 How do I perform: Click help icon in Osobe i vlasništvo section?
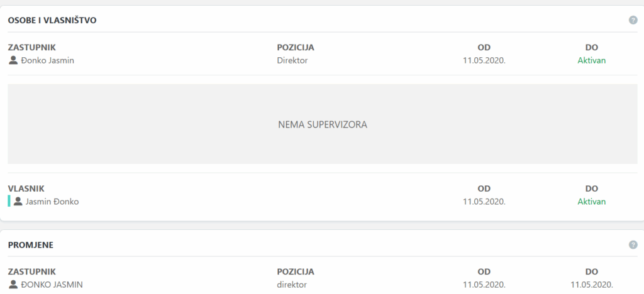pos(633,20)
